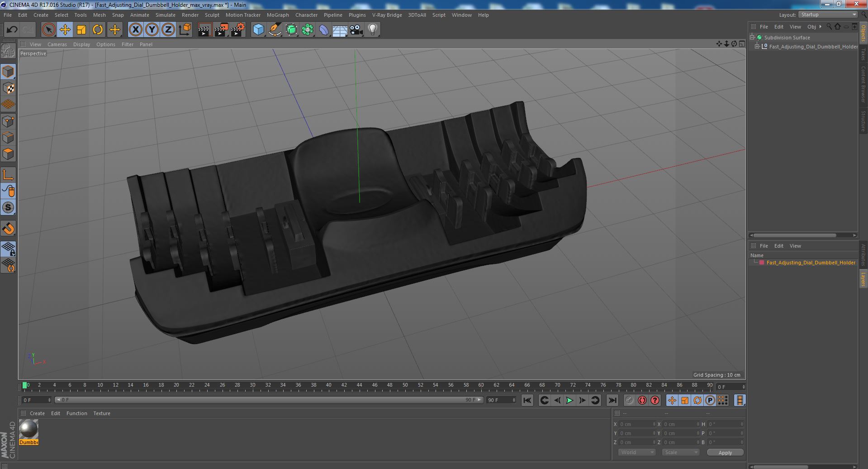The width and height of the screenshot is (868, 469).
Task: Toggle Viewport Solo mode
Action: (x=8, y=208)
